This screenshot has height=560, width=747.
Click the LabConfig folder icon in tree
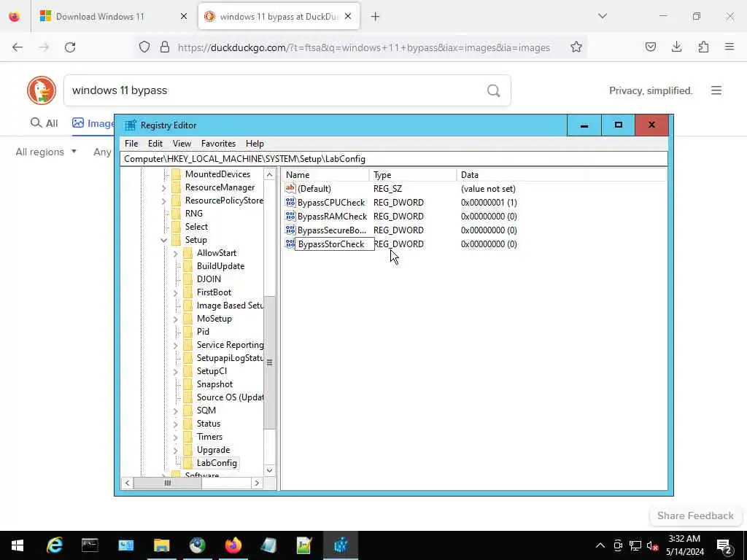pyautogui.click(x=188, y=463)
